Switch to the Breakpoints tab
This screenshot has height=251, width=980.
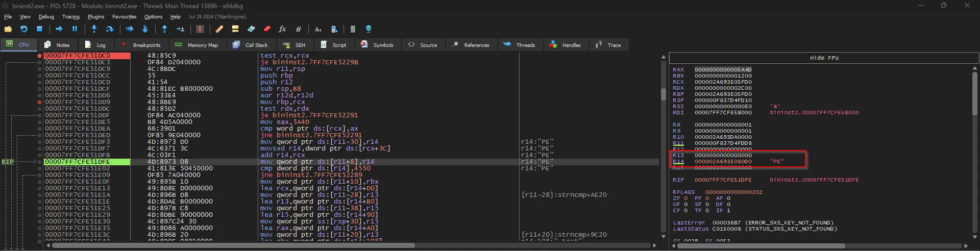(141, 45)
